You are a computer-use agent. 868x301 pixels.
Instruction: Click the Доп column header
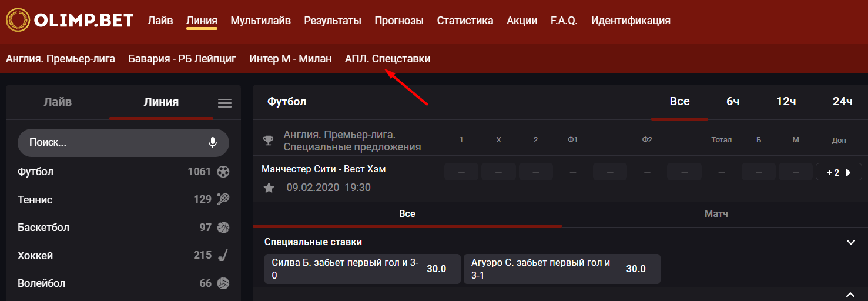(x=839, y=140)
